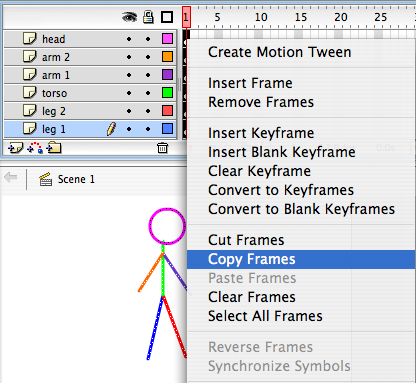Click Select All Frames entry
The width and height of the screenshot is (416, 383).
tap(265, 316)
